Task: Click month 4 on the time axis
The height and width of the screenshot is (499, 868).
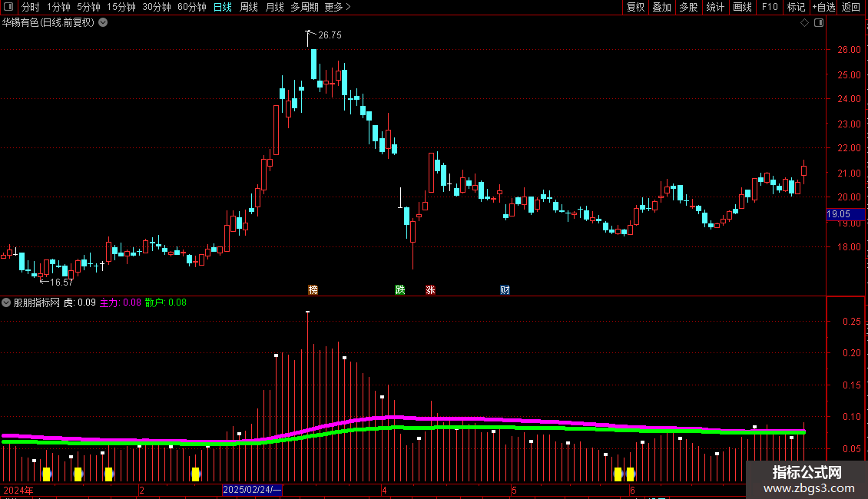Action: tap(384, 490)
